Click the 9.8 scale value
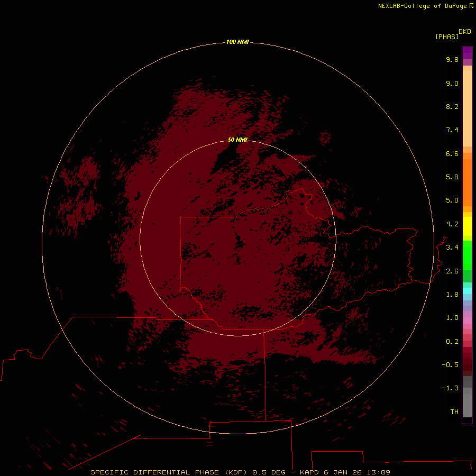 click(452, 59)
